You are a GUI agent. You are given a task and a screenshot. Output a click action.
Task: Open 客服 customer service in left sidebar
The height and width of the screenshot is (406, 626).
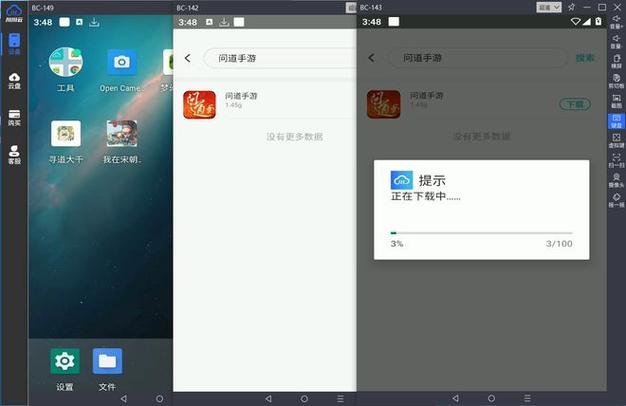pyautogui.click(x=14, y=154)
